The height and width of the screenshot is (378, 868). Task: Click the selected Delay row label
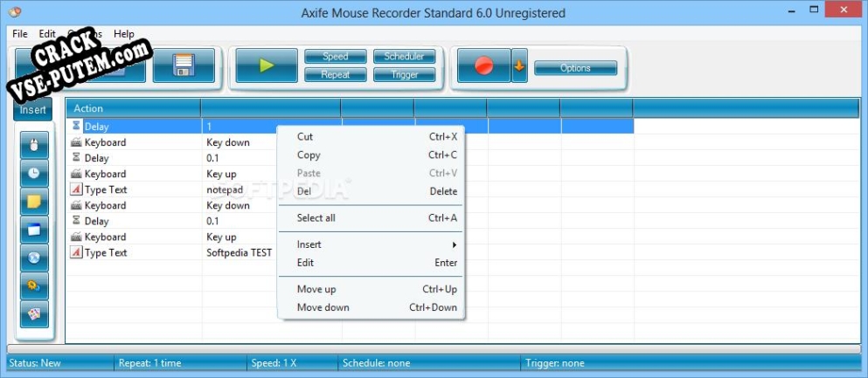(96, 127)
